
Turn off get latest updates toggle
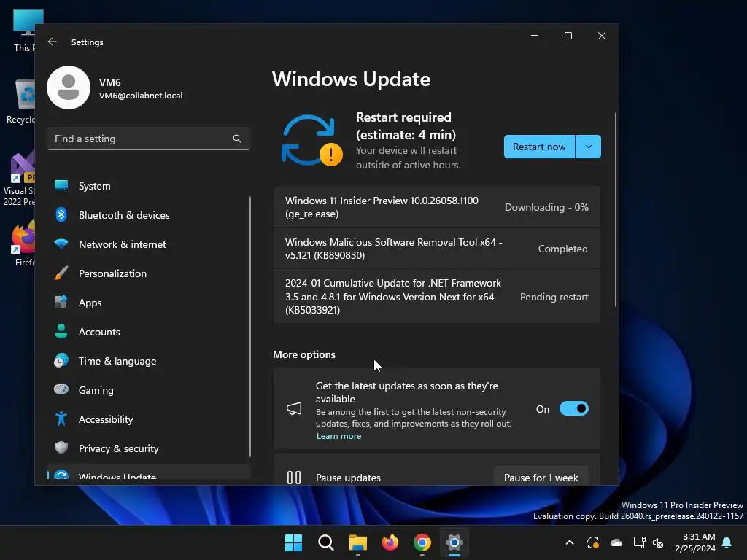[573, 408]
